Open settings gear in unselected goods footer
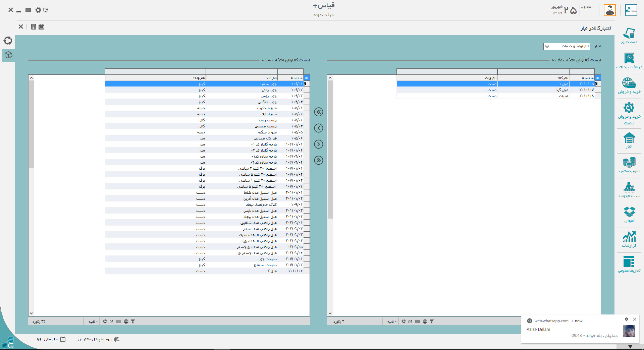This screenshot has height=350, width=644. 404,322
